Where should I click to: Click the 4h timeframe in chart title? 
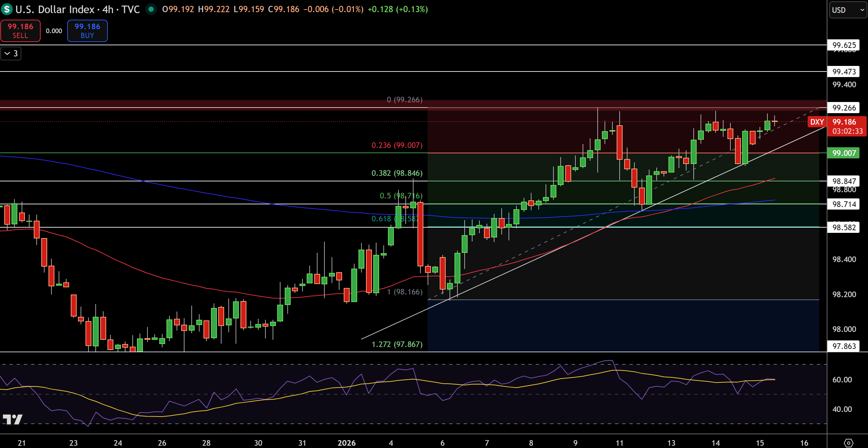coord(108,9)
